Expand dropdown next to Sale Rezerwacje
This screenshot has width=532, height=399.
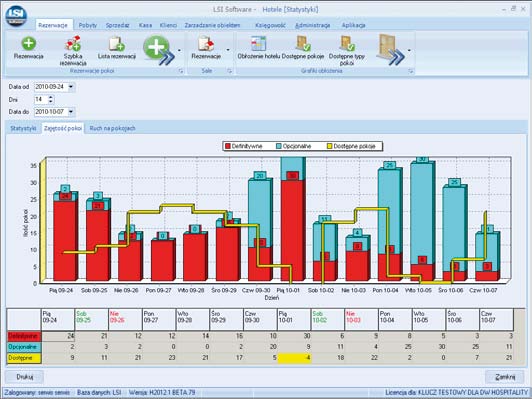point(228,50)
